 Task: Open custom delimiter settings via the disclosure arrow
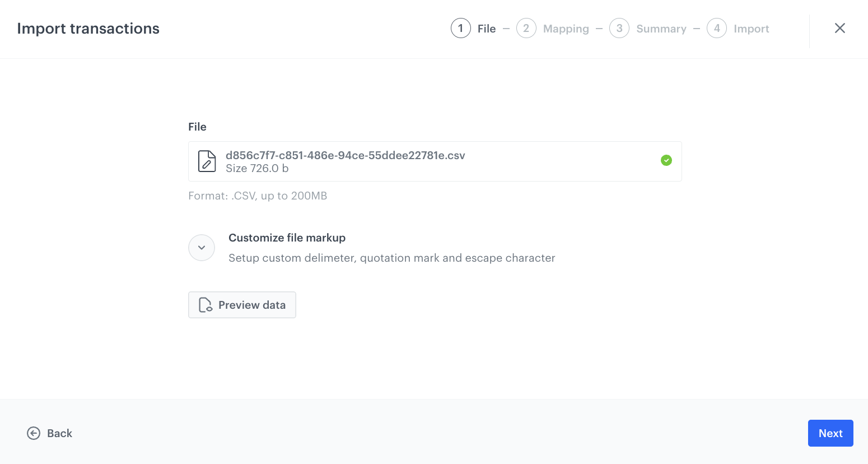(x=202, y=247)
